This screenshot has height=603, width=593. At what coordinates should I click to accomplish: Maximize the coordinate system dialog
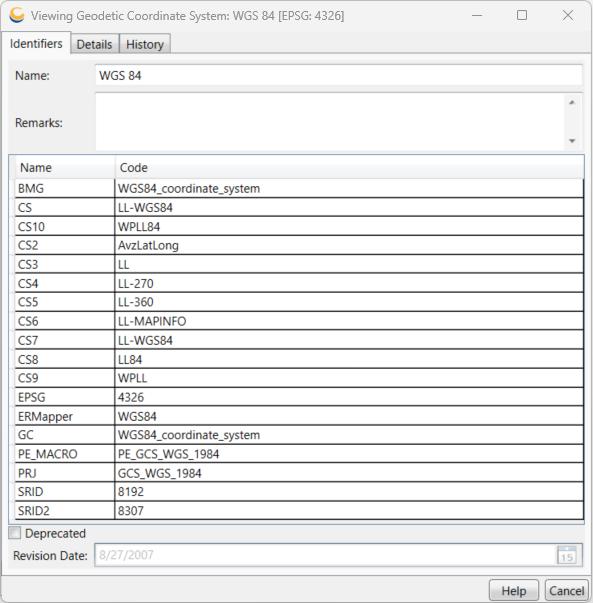(x=522, y=15)
